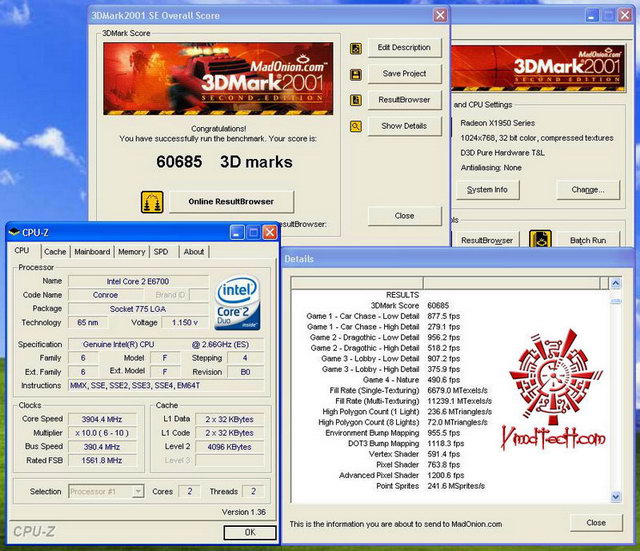
Task: Click the Batch Run icon in main window
Action: [x=540, y=239]
